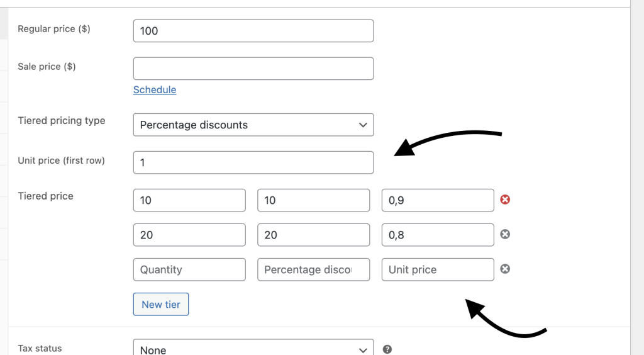Select the Unit price (first row) field

(253, 162)
